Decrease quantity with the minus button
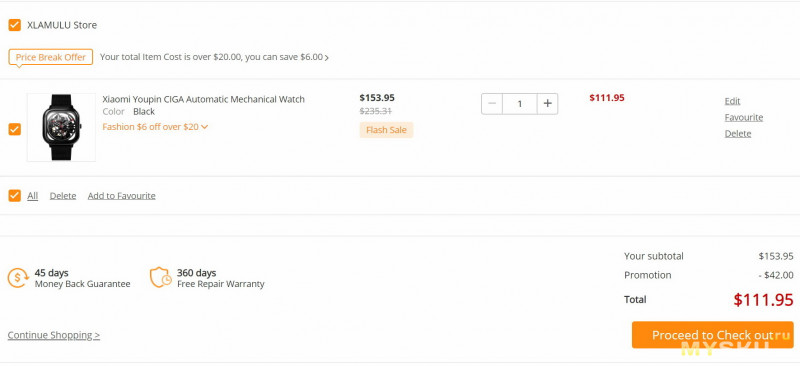 [x=492, y=104]
